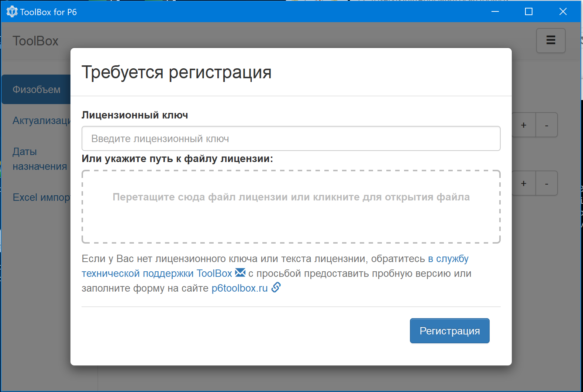The width and height of the screenshot is (583, 392).
Task: Click the Требуется регистрация dialog heading
Action: (176, 72)
